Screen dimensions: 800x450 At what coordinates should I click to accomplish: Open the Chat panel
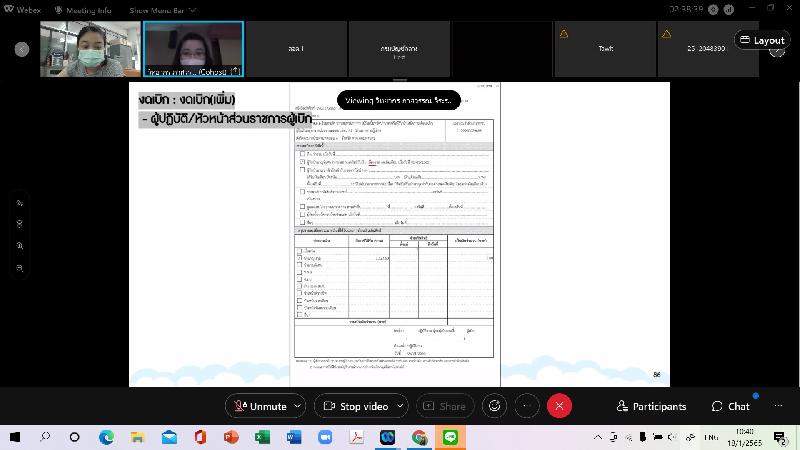pyautogui.click(x=730, y=406)
